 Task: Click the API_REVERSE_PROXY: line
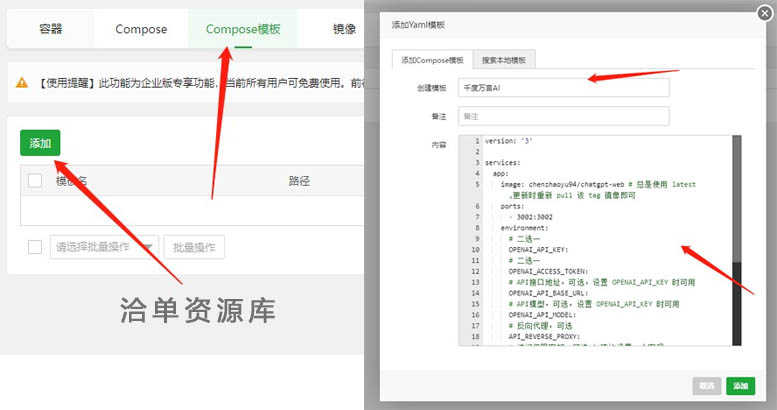[544, 336]
